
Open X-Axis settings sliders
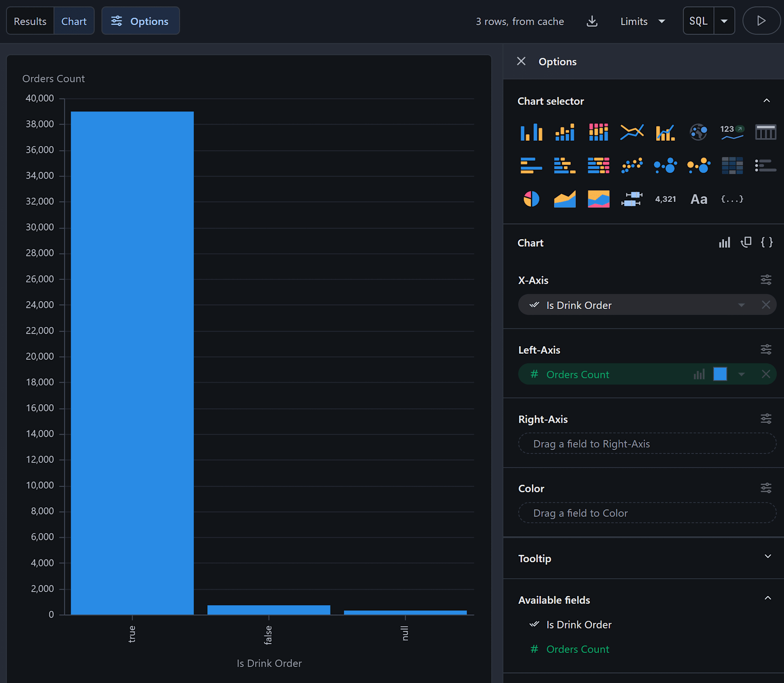point(766,280)
